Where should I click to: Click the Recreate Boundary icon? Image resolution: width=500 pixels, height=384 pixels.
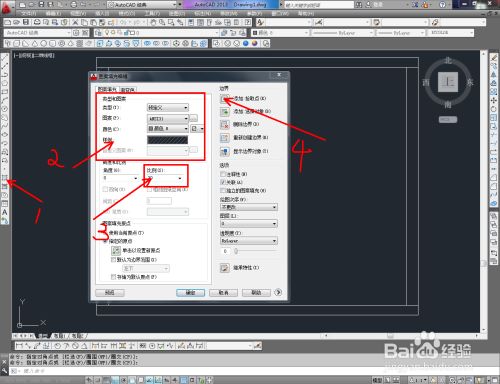225,138
